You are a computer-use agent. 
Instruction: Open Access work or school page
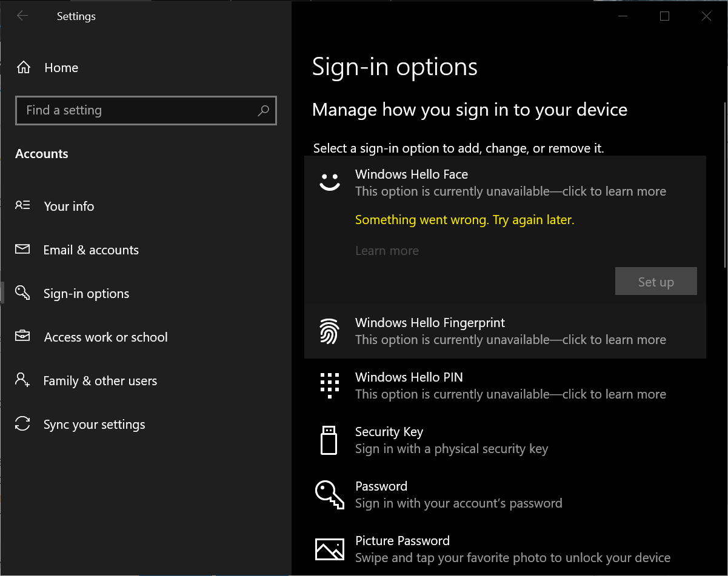click(106, 337)
